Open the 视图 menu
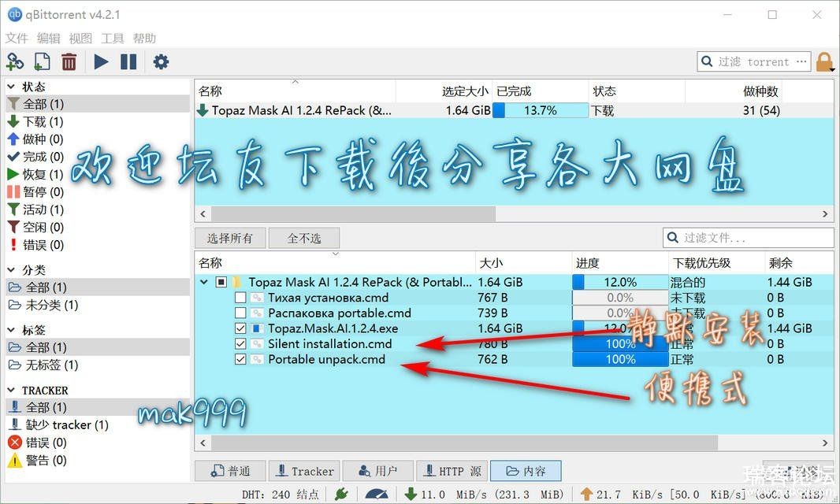This screenshot has width=840, height=504. 80,38
